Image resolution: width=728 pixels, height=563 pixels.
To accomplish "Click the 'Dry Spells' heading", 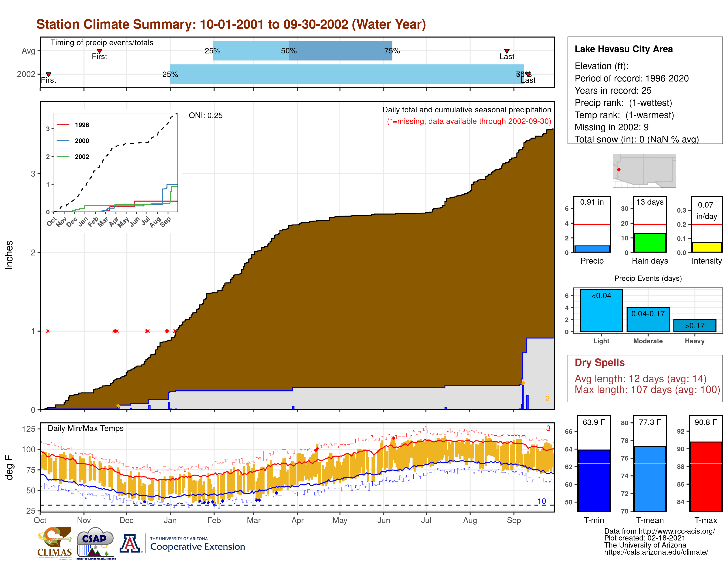I will click(599, 363).
